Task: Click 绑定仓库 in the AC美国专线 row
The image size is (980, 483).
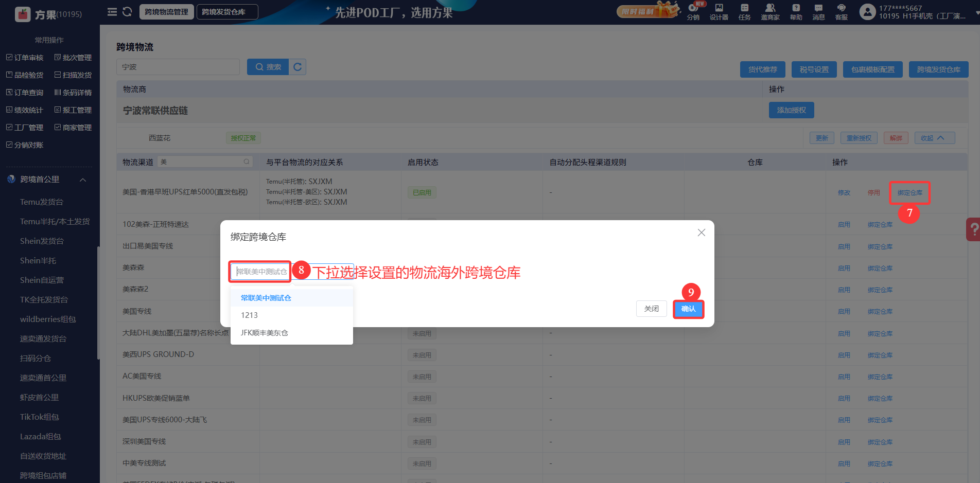Action: pos(880,377)
